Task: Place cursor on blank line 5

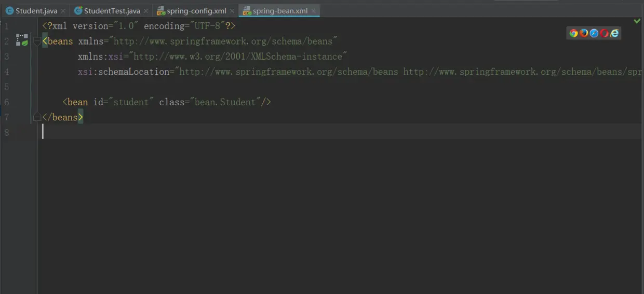Action: 341,87
